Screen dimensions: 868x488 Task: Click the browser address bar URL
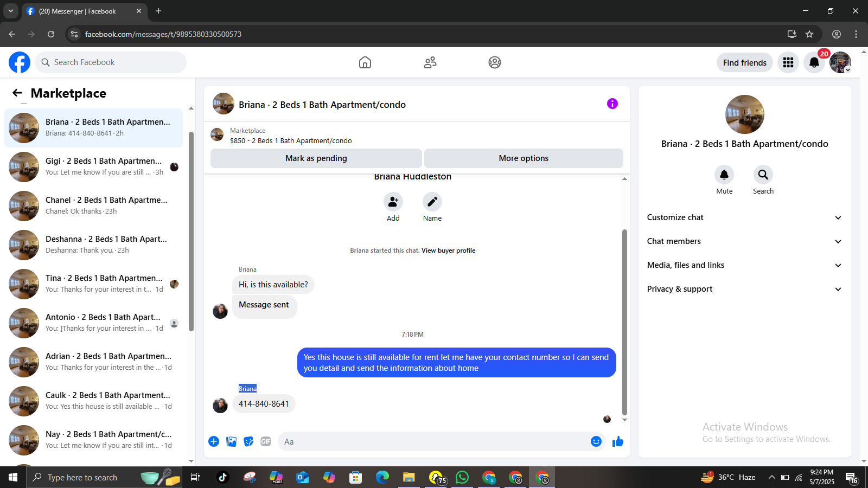click(x=163, y=34)
